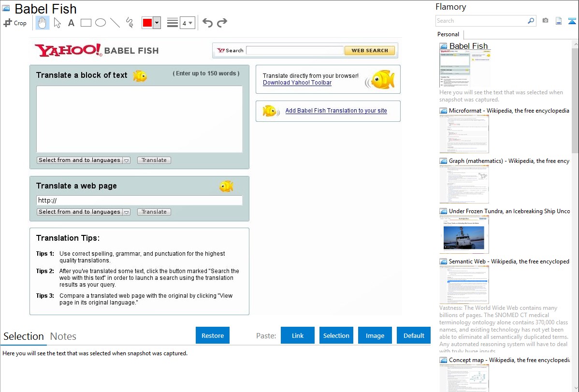
Task: Click the Babel Fish window title icon
Action: [6, 8]
